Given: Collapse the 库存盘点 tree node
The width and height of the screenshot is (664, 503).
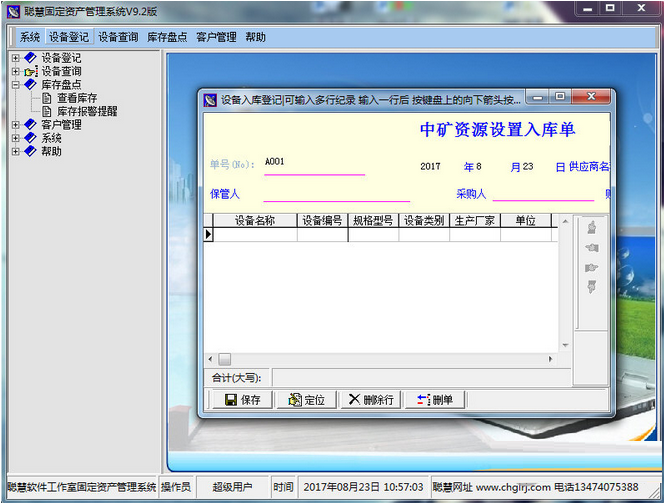Looking at the screenshot, I should click(16, 85).
